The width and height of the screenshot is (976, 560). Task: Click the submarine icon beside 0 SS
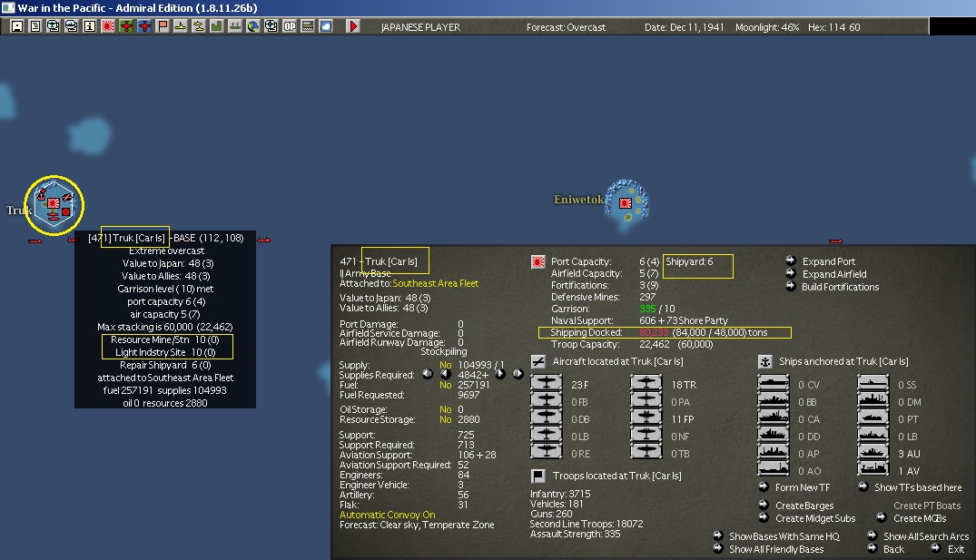[x=872, y=384]
